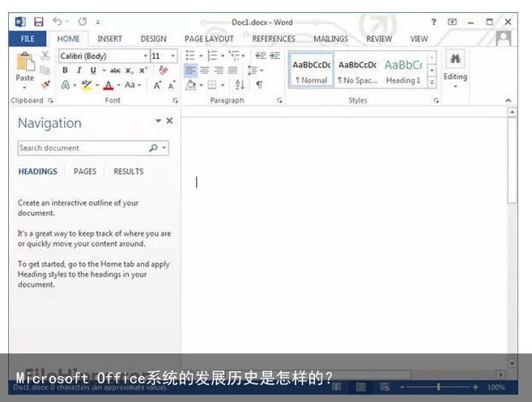Select the Format Painter brush
The height and width of the screenshot is (402, 532).
coord(45,84)
